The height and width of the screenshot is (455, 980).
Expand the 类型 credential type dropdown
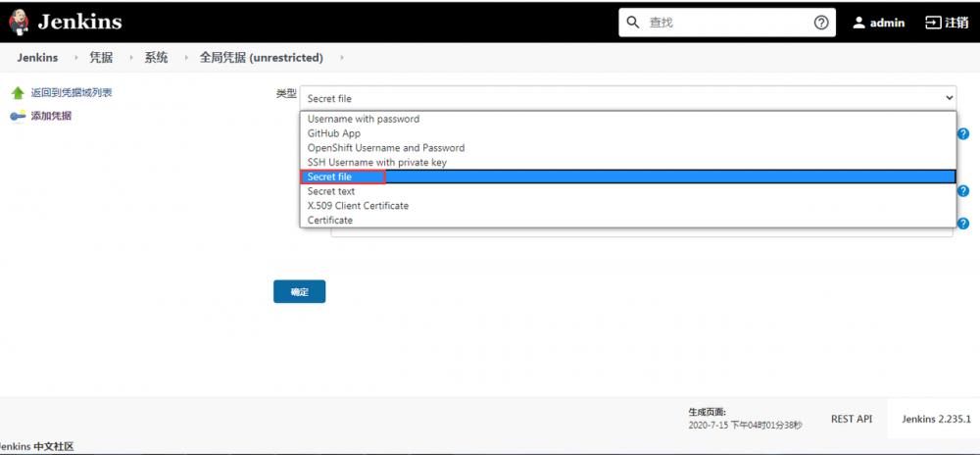[627, 97]
